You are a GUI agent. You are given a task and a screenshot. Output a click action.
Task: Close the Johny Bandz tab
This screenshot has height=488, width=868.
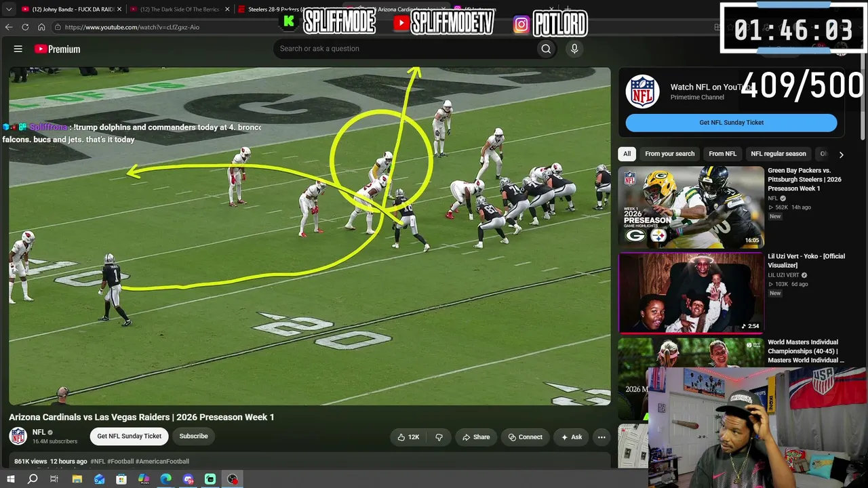tap(119, 9)
